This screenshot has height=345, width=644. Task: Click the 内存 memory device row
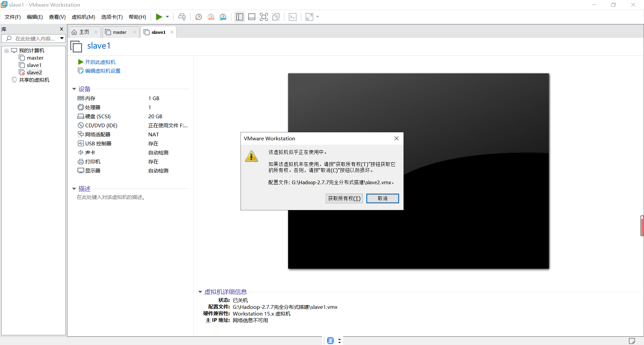(133, 98)
